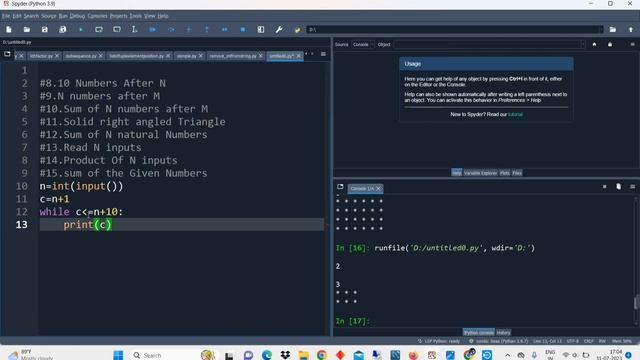Open PYTHONPATH manager icon
640x360 pixels.
pos(297,29)
